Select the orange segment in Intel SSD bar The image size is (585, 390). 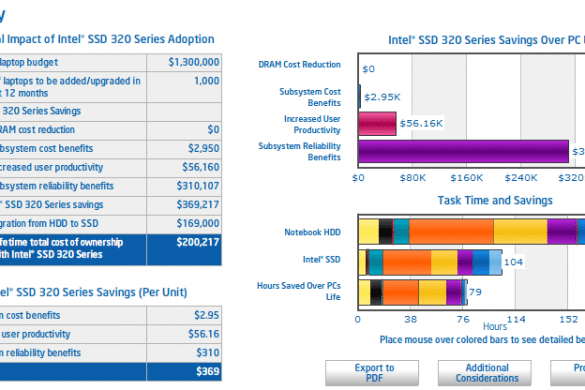(x=407, y=262)
